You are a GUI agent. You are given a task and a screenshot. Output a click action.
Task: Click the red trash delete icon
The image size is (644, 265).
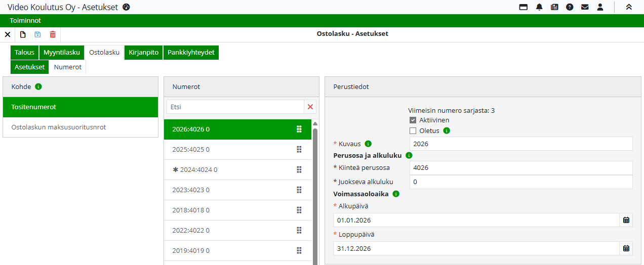click(53, 34)
